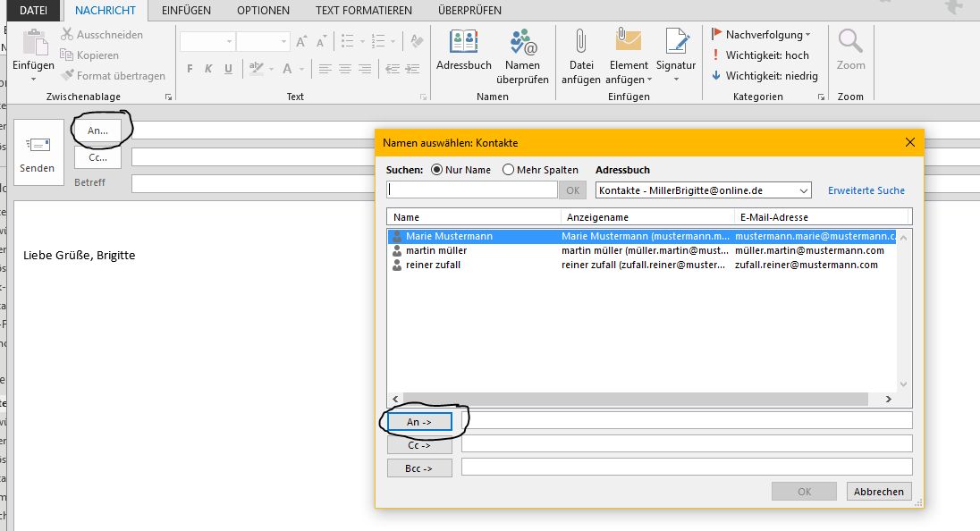Image resolution: width=980 pixels, height=531 pixels.
Task: Click the Senden button
Action: pos(38,153)
